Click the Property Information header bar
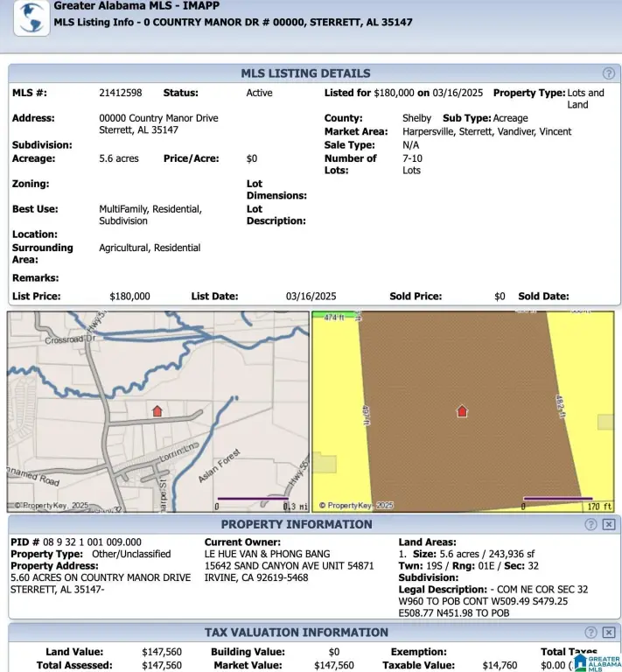Viewport: 622px width, 672px height. click(296, 524)
